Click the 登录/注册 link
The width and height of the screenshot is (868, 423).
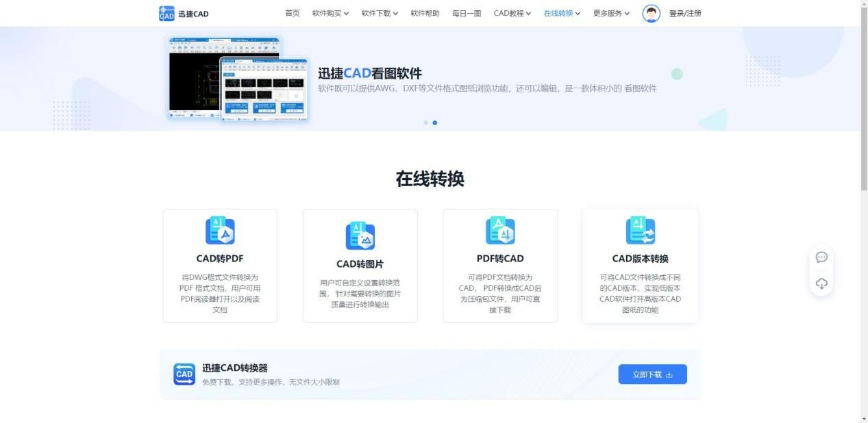685,13
